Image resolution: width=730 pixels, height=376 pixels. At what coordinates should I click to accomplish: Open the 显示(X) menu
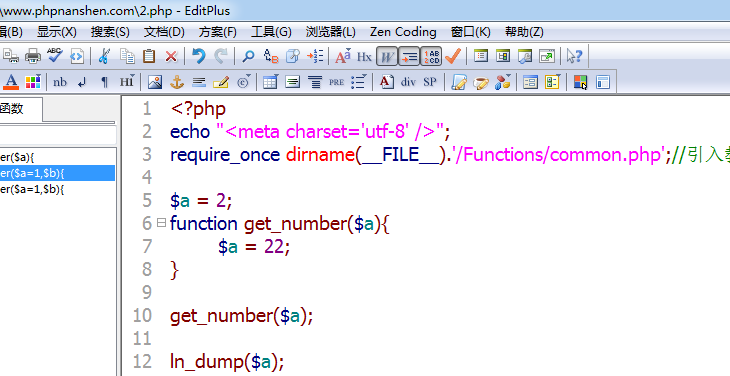[57, 32]
